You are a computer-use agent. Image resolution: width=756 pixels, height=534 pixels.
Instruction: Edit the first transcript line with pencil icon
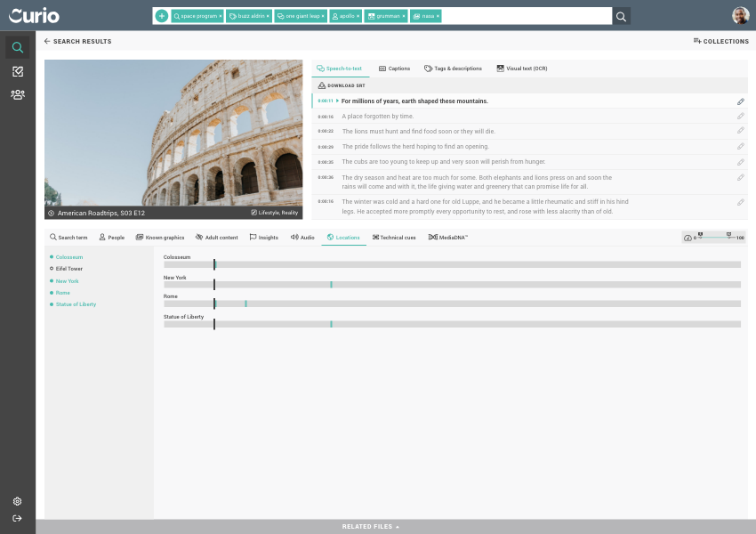pos(740,101)
